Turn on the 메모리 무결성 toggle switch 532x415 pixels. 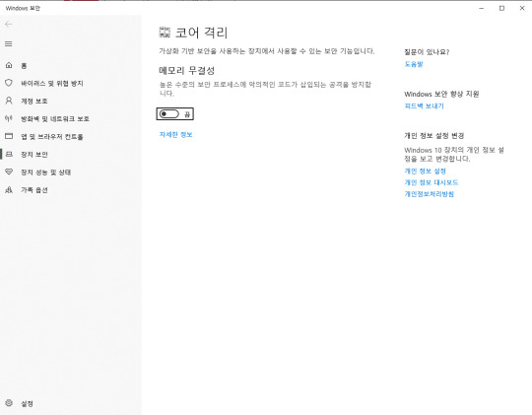[x=169, y=114]
